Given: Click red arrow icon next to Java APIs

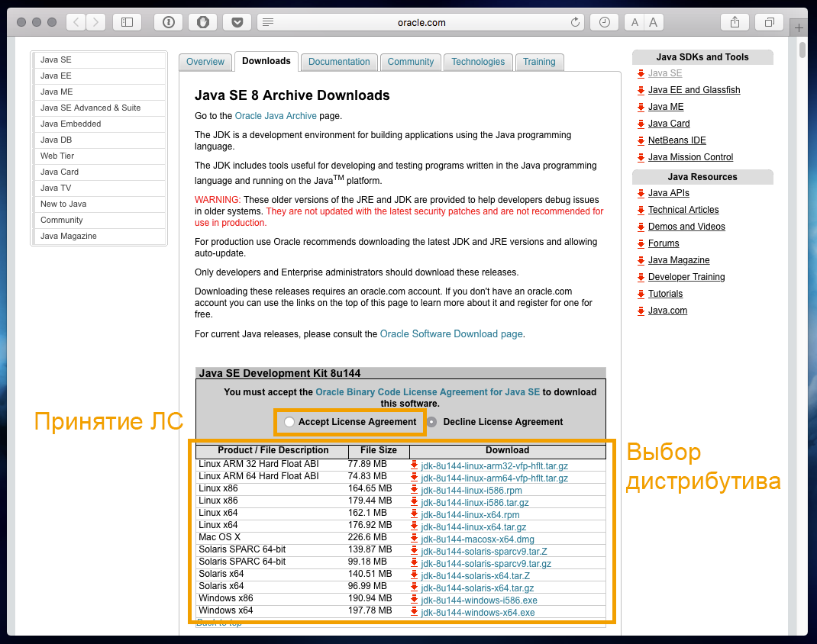Looking at the screenshot, I should pos(641,193).
